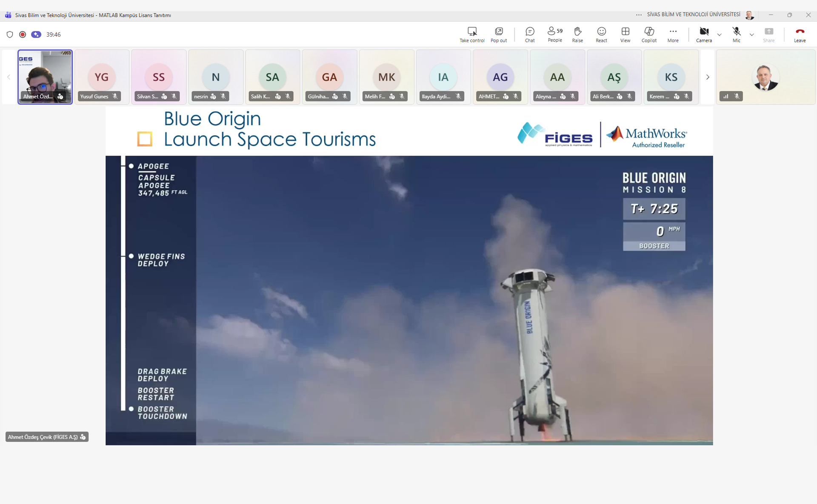Leave the meeting
Image resolution: width=817 pixels, height=504 pixels.
click(800, 34)
